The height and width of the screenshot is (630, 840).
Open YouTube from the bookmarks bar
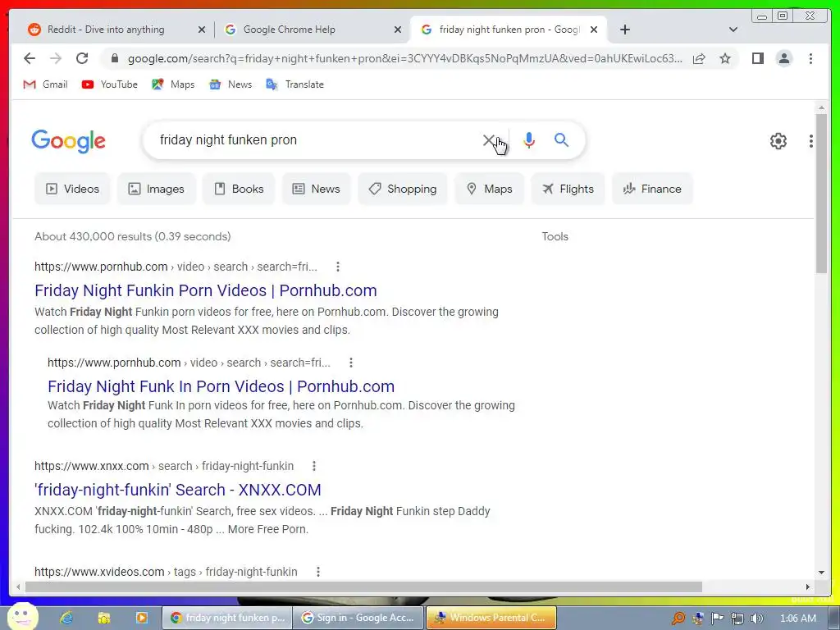[110, 84]
